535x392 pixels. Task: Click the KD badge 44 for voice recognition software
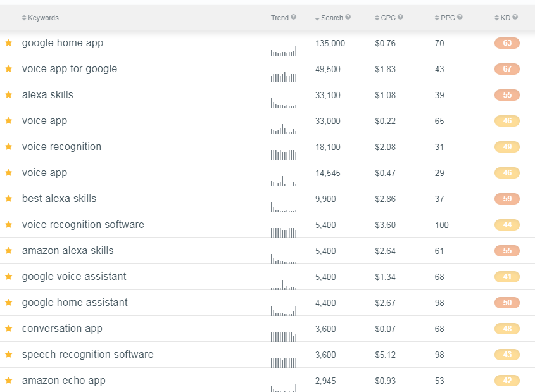(507, 224)
